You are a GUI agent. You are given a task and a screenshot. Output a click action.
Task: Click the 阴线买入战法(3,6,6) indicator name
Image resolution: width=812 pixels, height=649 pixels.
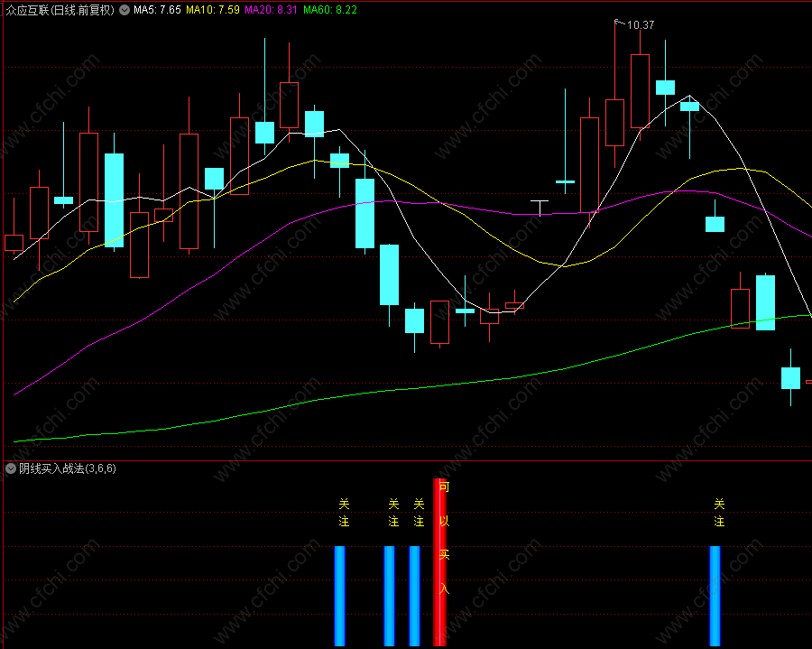(x=68, y=468)
